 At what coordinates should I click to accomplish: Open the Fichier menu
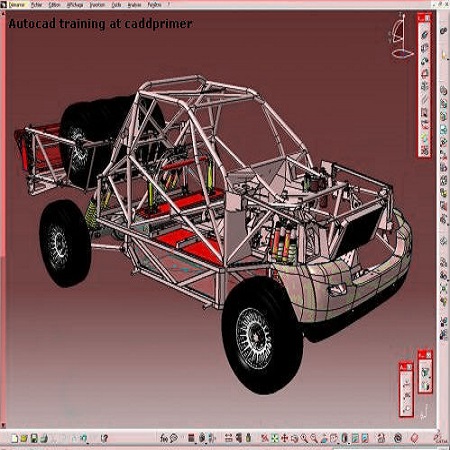point(37,5)
